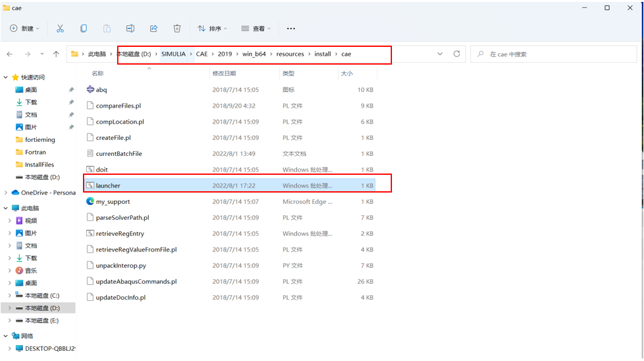Open Downloads (下载) in quick access
644x361 pixels.
[x=31, y=102]
